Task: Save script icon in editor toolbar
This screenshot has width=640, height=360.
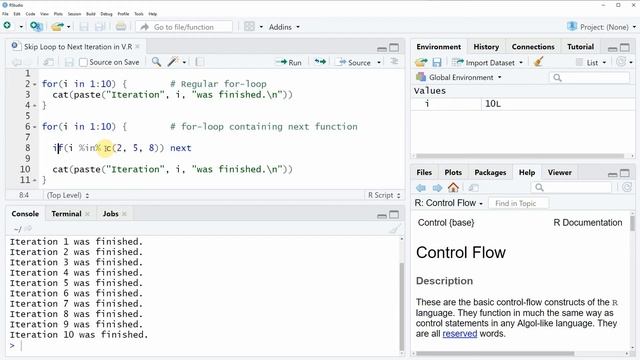Action: [69, 62]
